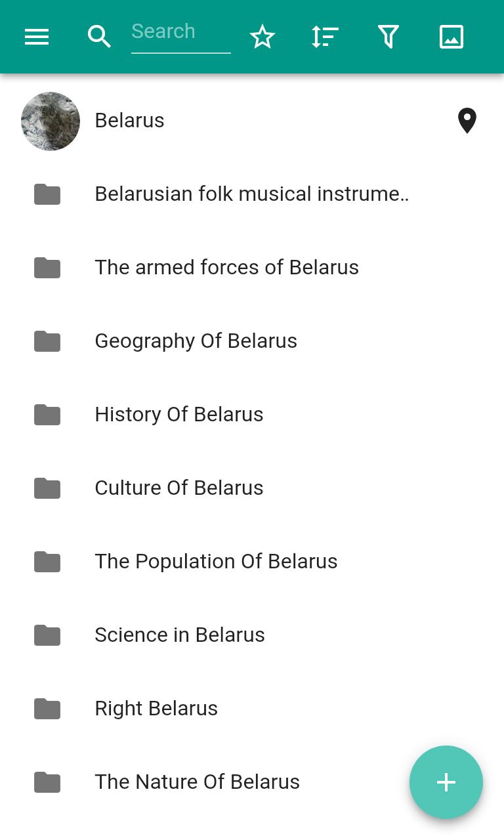The image size is (504, 840).
Task: Open the funnel filter options
Action: click(x=388, y=37)
